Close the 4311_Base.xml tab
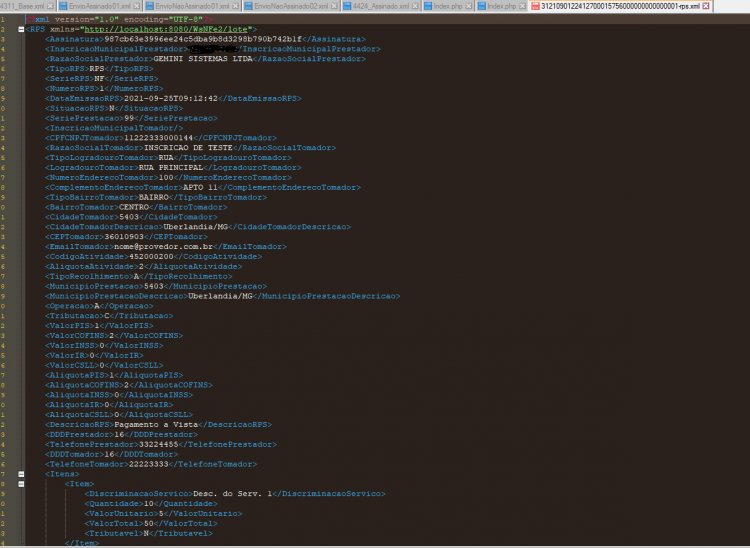This screenshot has width=750, height=548. point(50,6)
